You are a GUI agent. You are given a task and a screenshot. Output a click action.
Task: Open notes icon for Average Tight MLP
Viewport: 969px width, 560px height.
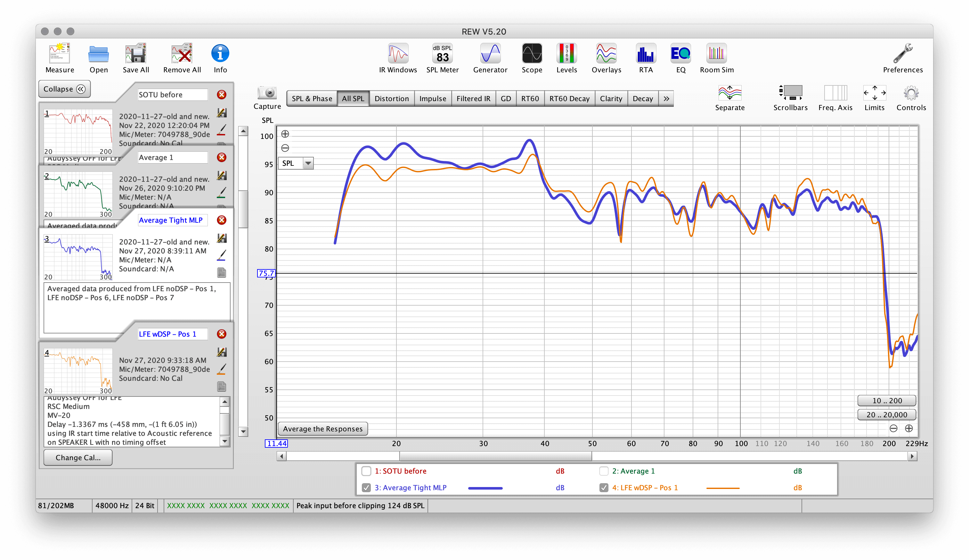[x=222, y=273]
